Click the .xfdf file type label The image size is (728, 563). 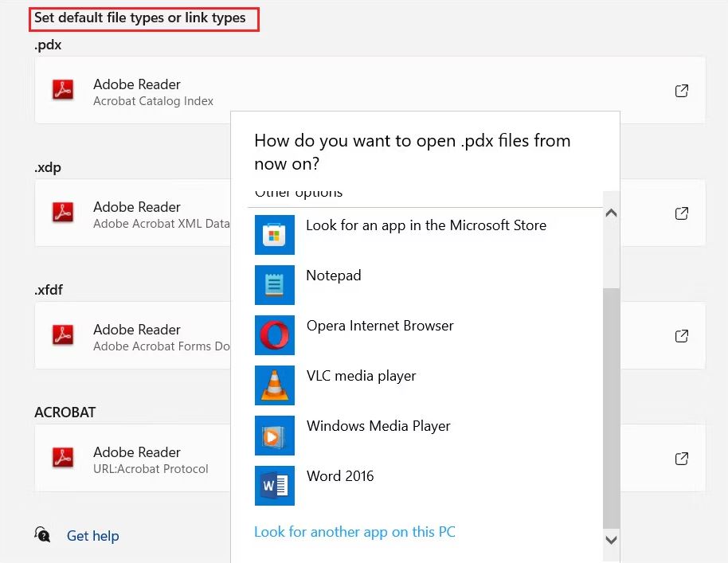49,290
